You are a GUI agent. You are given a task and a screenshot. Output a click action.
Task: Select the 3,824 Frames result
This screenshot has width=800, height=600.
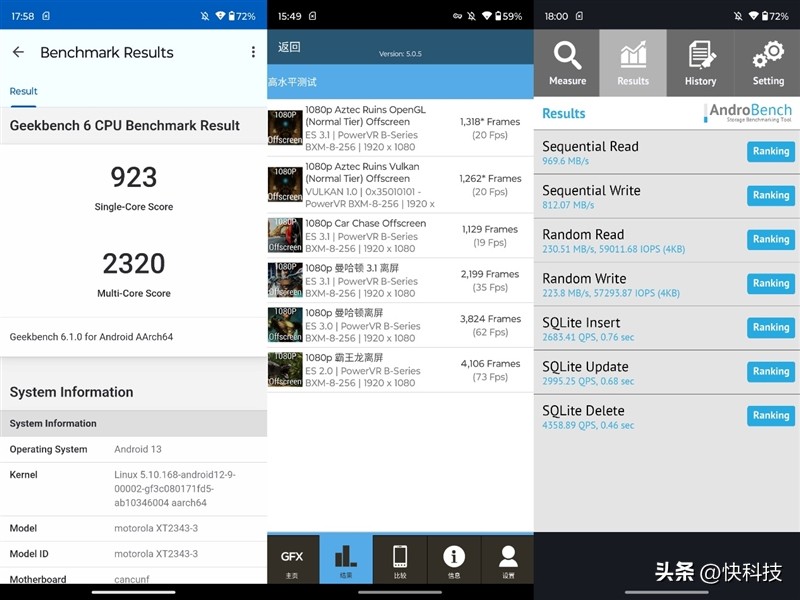(490, 325)
